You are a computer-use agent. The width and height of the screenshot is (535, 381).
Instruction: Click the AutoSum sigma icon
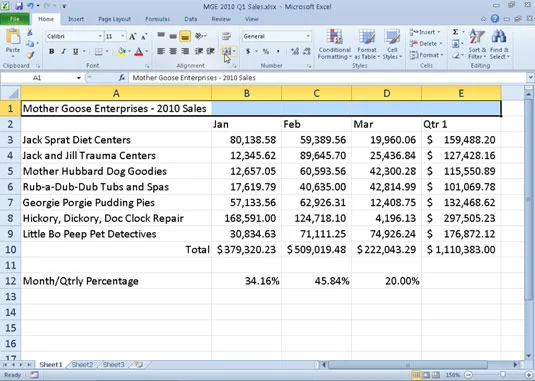click(456, 32)
